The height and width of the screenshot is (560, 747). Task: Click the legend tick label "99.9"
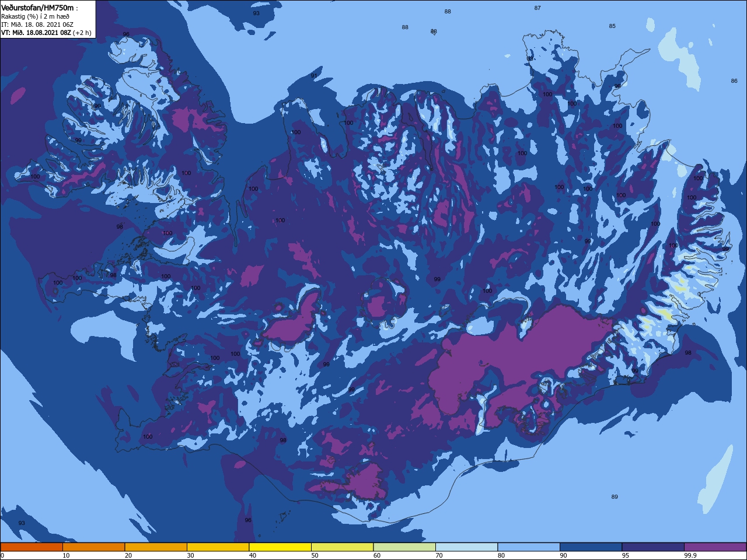pos(691,556)
